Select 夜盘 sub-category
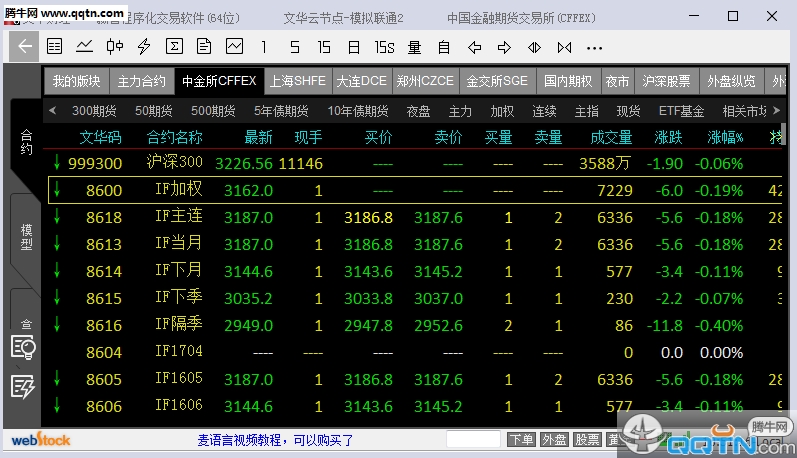This screenshot has height=458, width=797. click(x=418, y=111)
